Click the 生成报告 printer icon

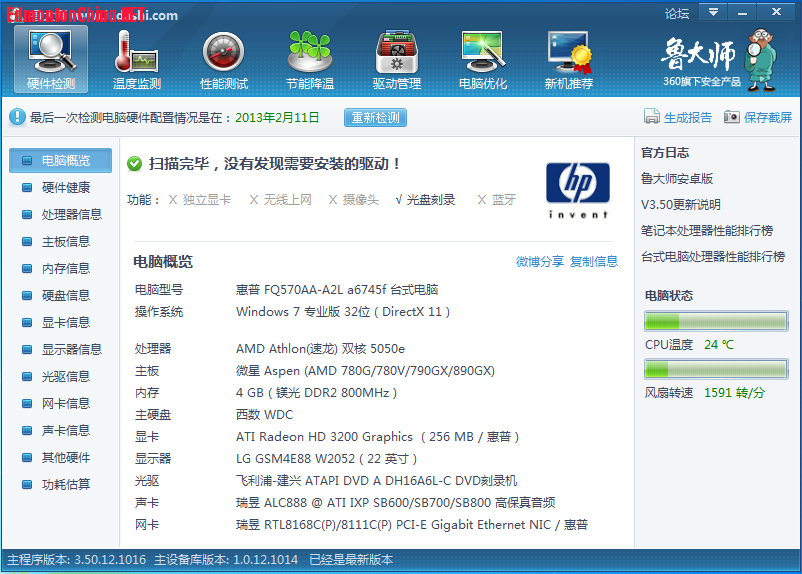pos(652,117)
